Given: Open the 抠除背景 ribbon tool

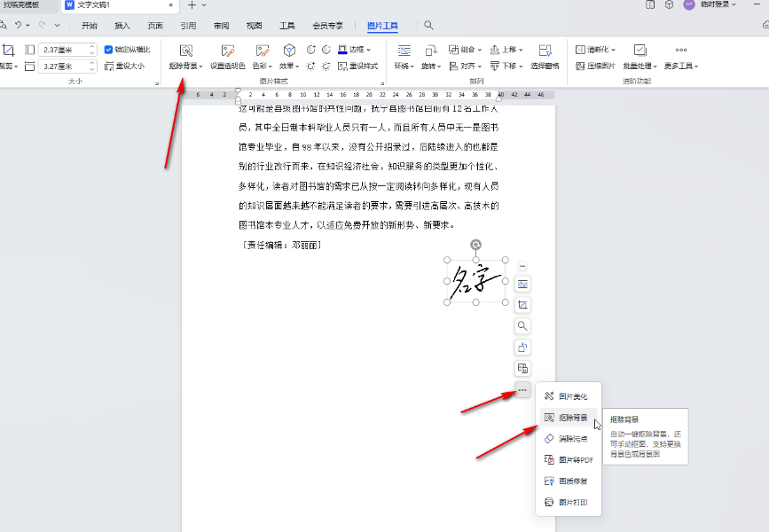Looking at the screenshot, I should coord(185,58).
